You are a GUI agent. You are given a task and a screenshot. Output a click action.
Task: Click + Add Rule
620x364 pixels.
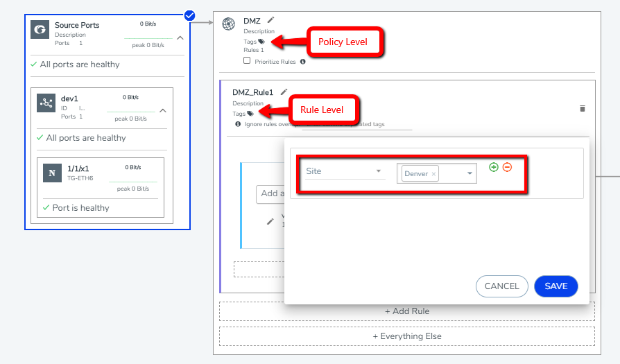click(407, 311)
